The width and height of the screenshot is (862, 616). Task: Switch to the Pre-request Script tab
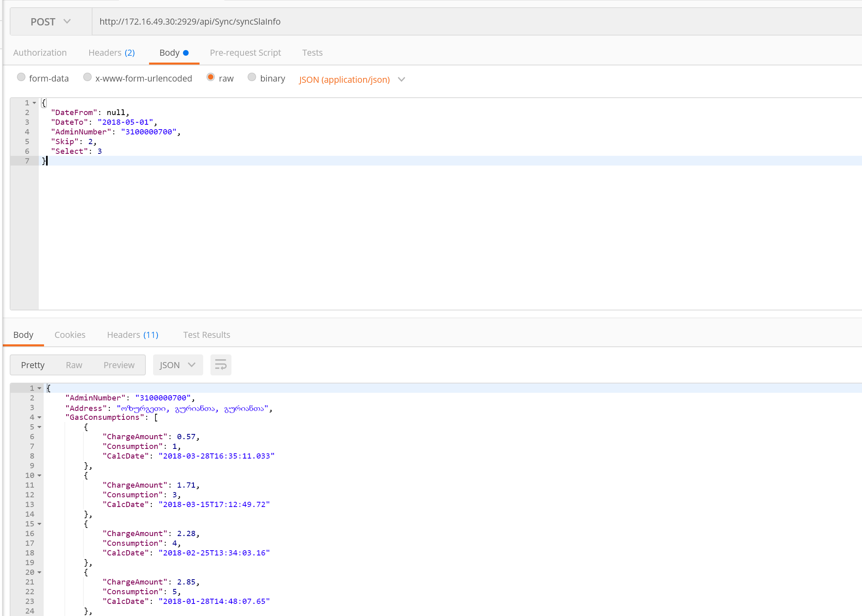click(x=245, y=53)
